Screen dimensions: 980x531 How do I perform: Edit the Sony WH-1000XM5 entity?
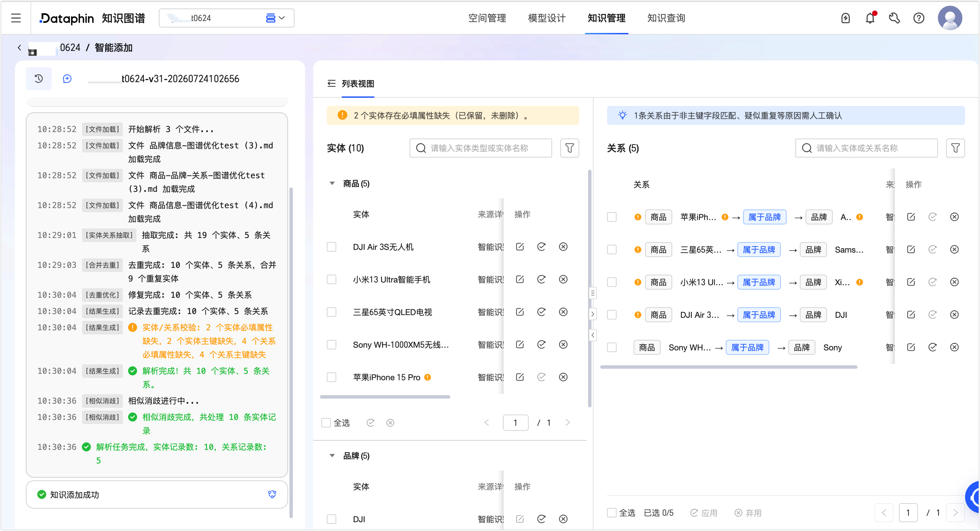click(520, 345)
